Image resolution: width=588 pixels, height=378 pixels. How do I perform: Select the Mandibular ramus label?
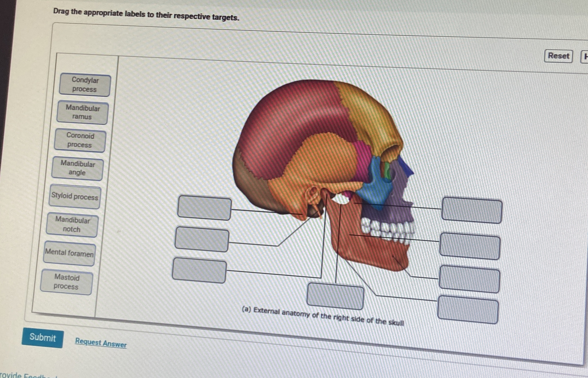coord(82,113)
